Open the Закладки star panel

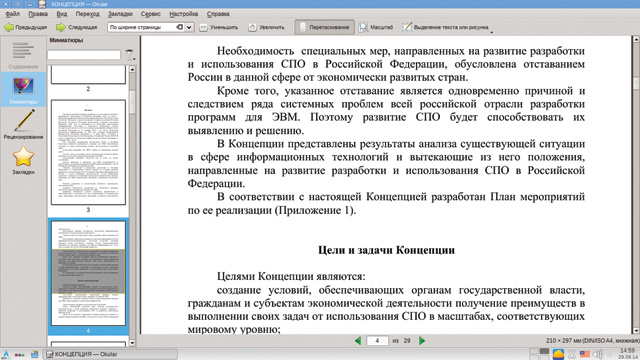[23, 160]
